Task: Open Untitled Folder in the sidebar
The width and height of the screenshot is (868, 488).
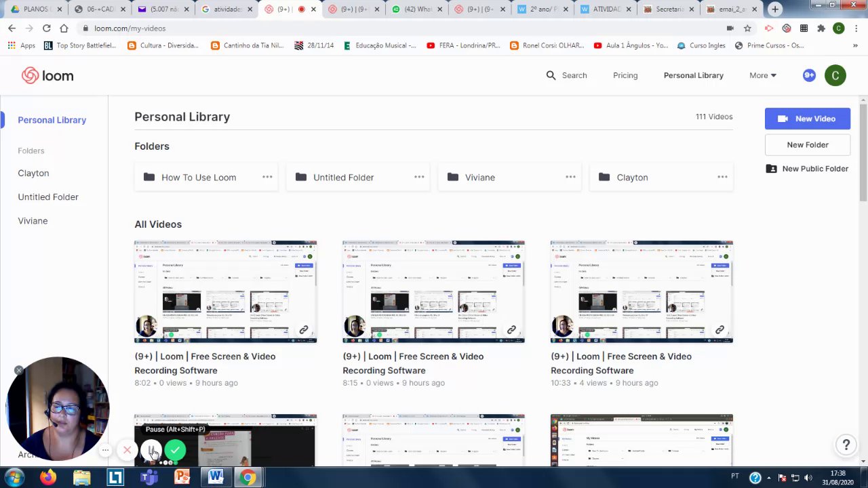Action: point(48,197)
